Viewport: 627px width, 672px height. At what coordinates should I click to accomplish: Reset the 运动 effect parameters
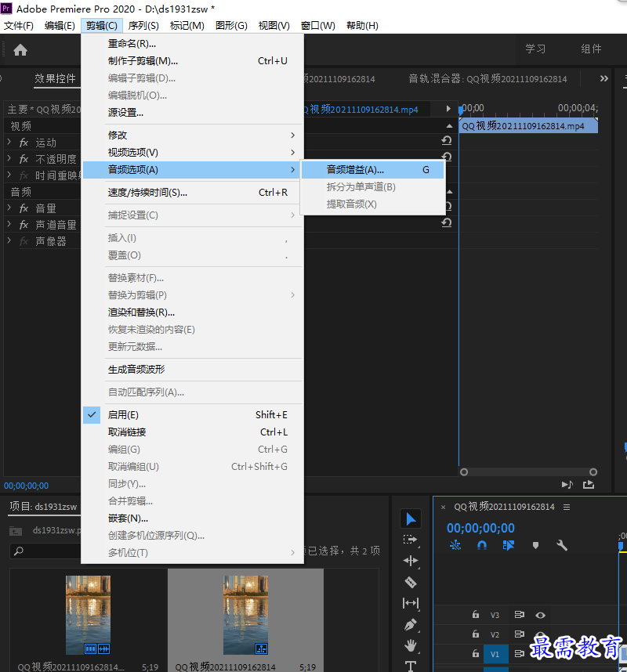click(447, 140)
